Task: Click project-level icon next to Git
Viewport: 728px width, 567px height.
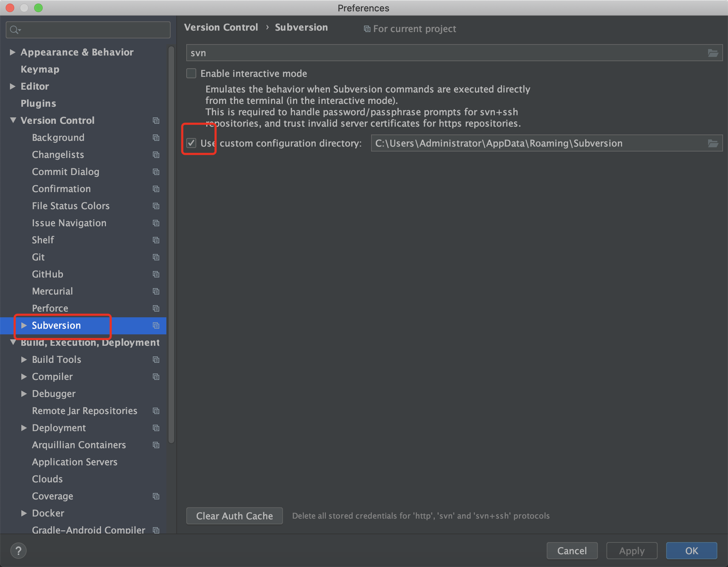Action: click(x=156, y=257)
